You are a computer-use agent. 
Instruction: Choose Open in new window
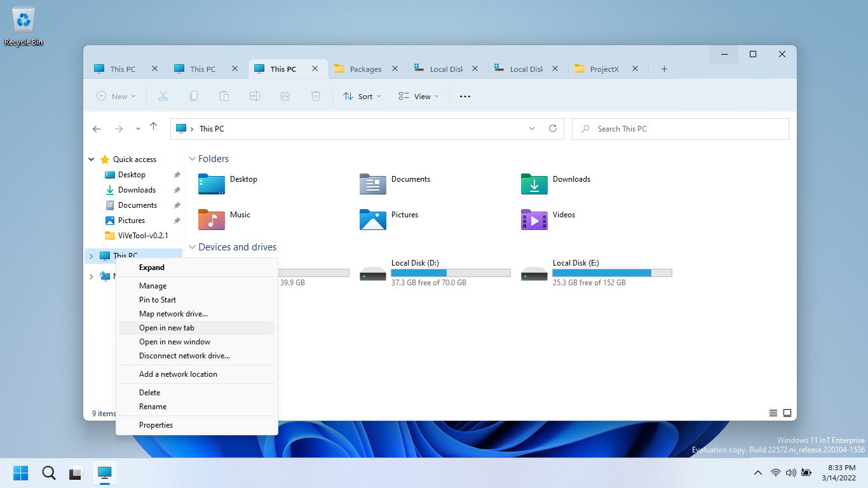[x=197, y=342]
